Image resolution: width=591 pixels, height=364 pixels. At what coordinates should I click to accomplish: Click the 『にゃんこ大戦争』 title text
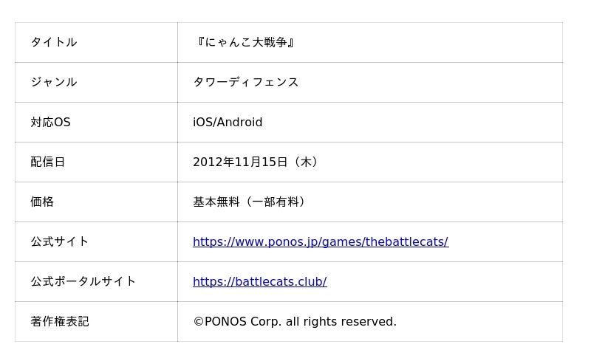(x=245, y=42)
